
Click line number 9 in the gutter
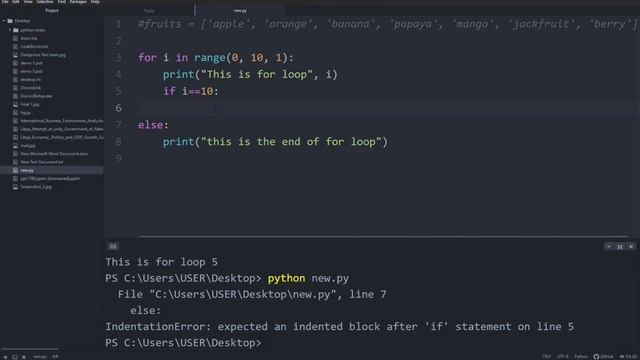(118, 158)
